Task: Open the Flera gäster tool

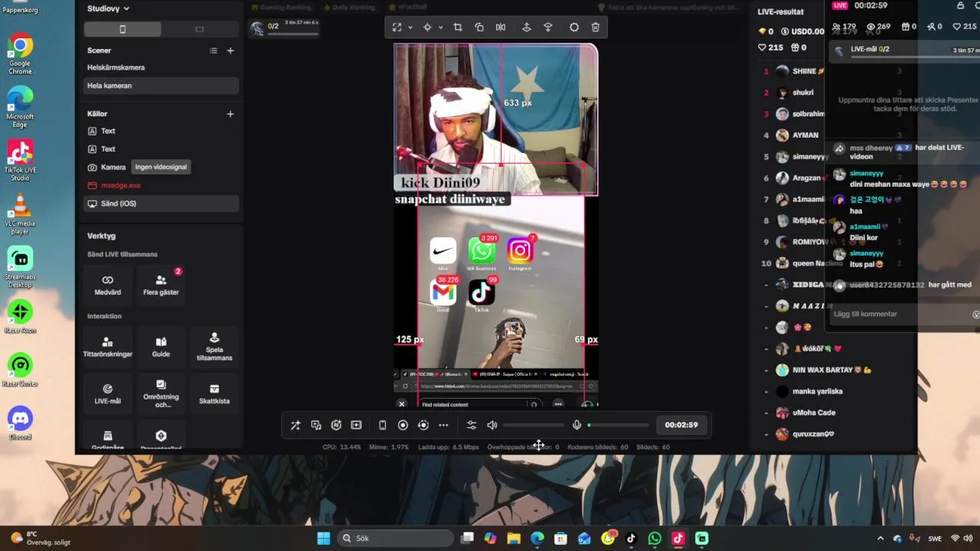Action: tap(161, 285)
